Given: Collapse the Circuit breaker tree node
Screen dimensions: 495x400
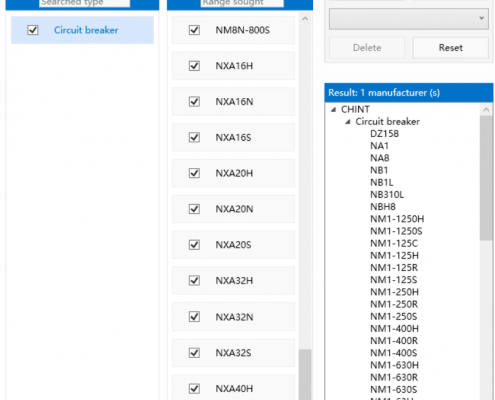Looking at the screenshot, I should click(x=348, y=122).
